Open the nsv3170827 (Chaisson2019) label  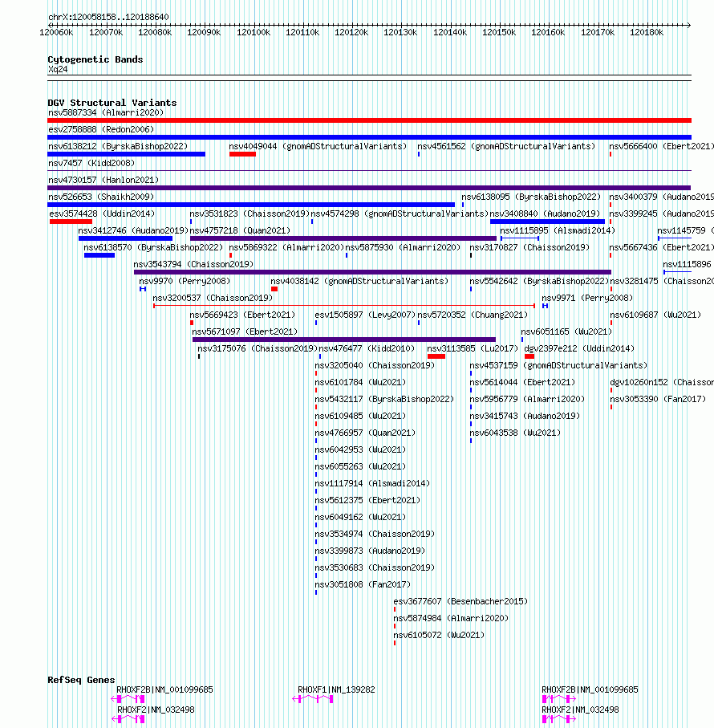coord(529,247)
